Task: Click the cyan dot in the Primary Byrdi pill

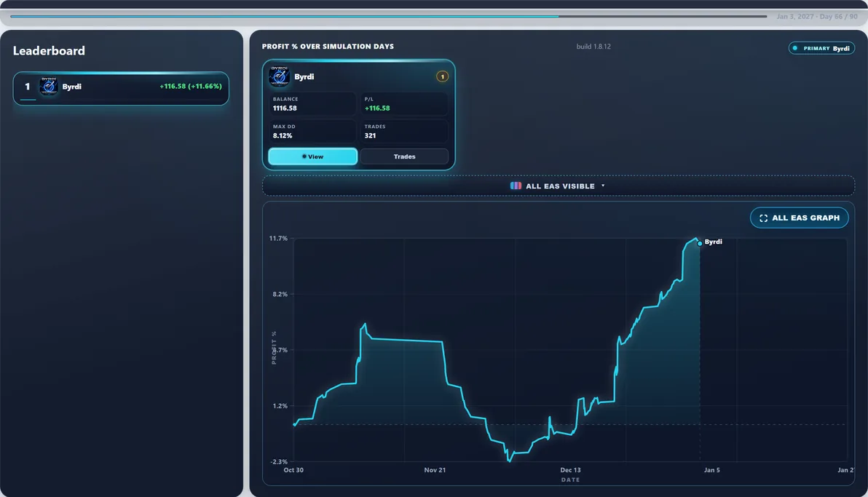Action: click(x=795, y=48)
